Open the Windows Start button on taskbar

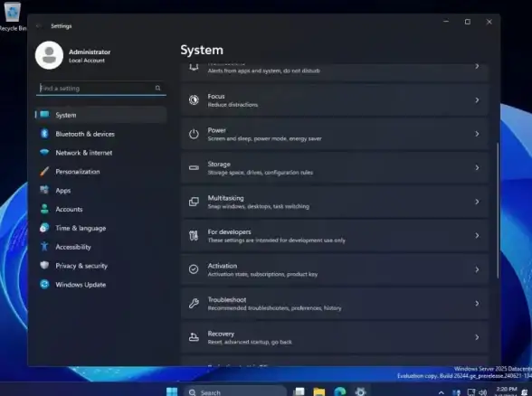coord(172,391)
